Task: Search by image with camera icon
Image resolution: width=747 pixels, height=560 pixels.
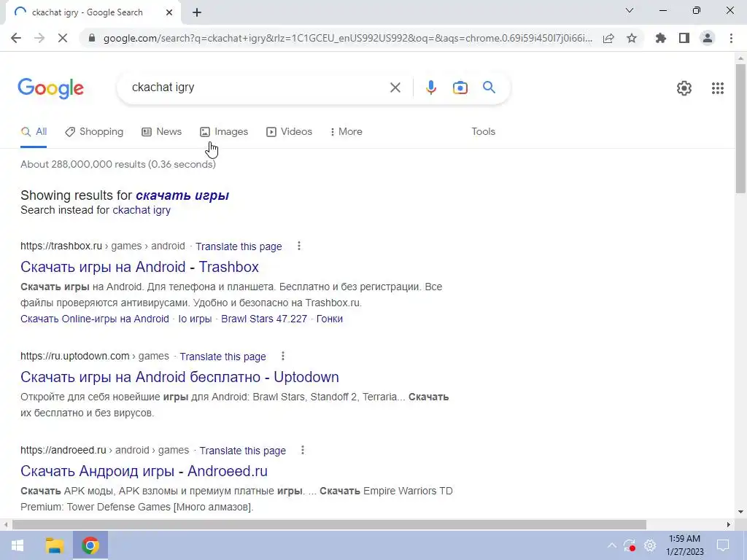Action: tap(460, 87)
